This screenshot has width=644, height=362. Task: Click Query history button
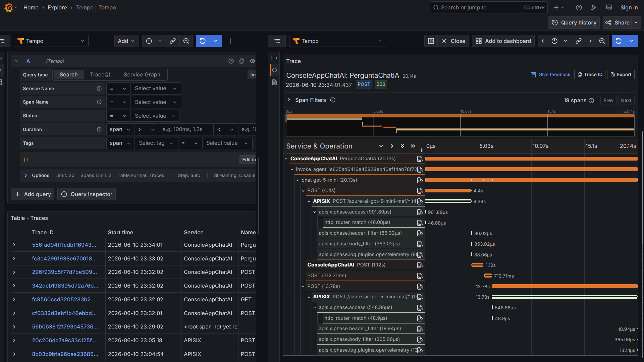[x=574, y=22]
